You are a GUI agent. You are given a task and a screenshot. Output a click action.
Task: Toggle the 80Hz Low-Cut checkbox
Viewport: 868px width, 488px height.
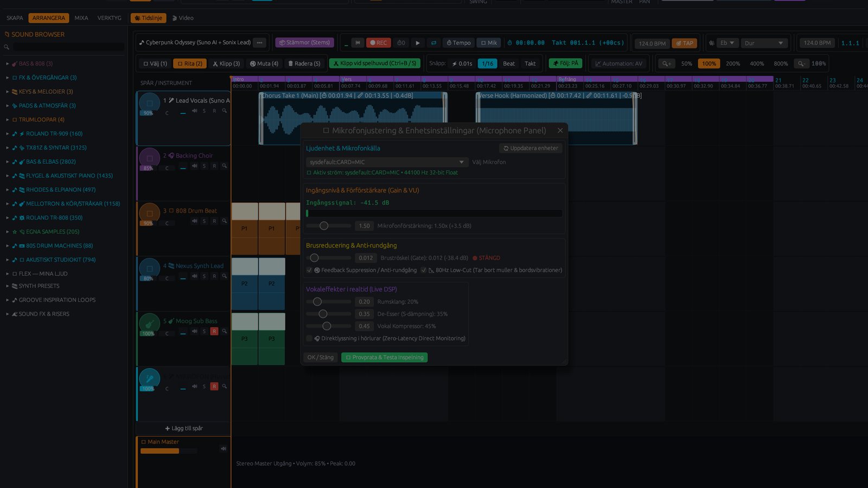pos(424,270)
